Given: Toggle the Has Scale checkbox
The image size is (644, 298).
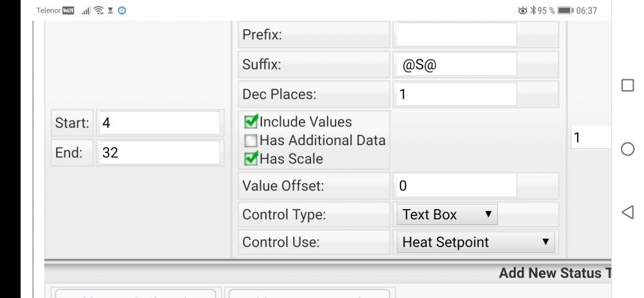Looking at the screenshot, I should point(251,158).
